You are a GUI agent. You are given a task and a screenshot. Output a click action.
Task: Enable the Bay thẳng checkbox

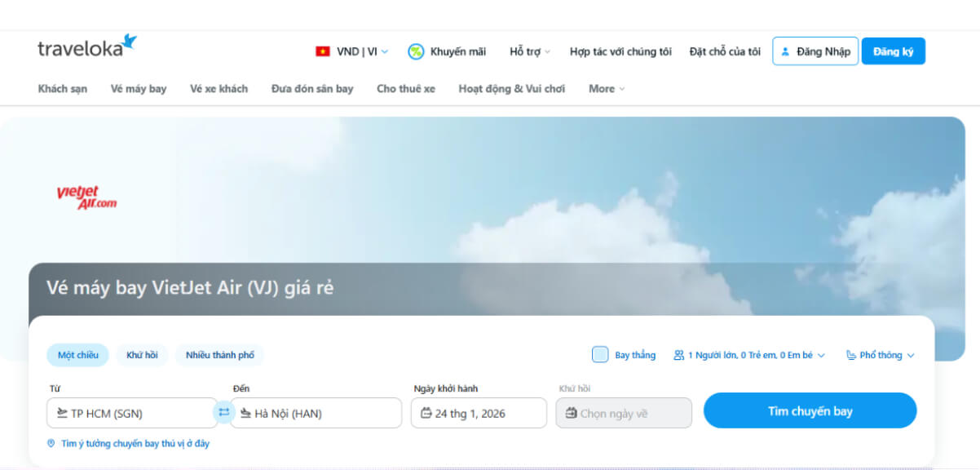click(x=601, y=354)
